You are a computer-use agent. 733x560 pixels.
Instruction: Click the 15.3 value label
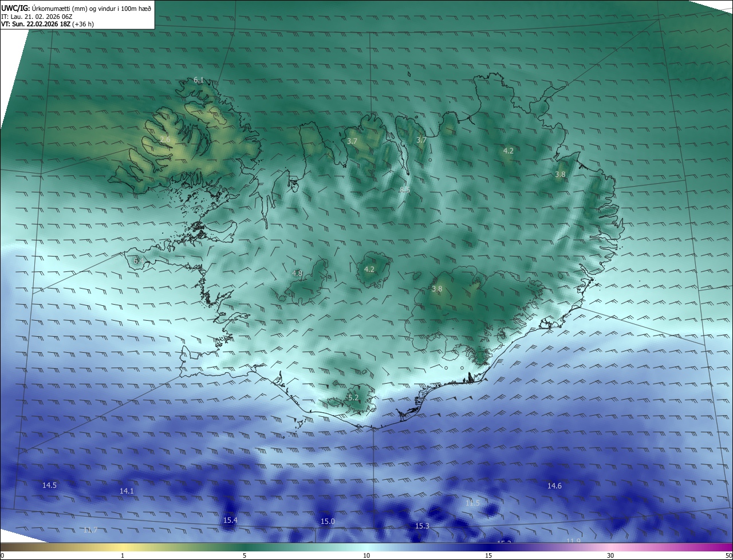pyautogui.click(x=422, y=526)
